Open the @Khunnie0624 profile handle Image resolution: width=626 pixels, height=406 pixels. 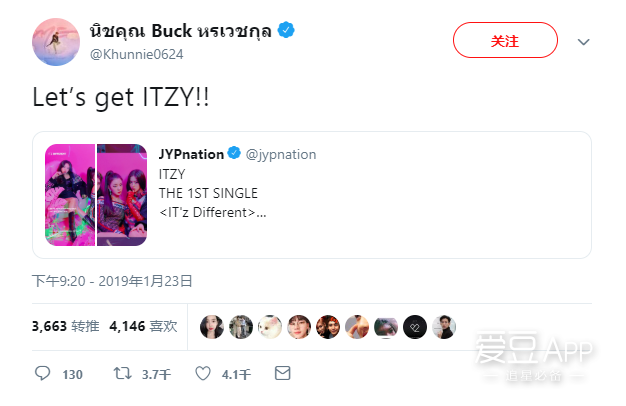[137, 54]
